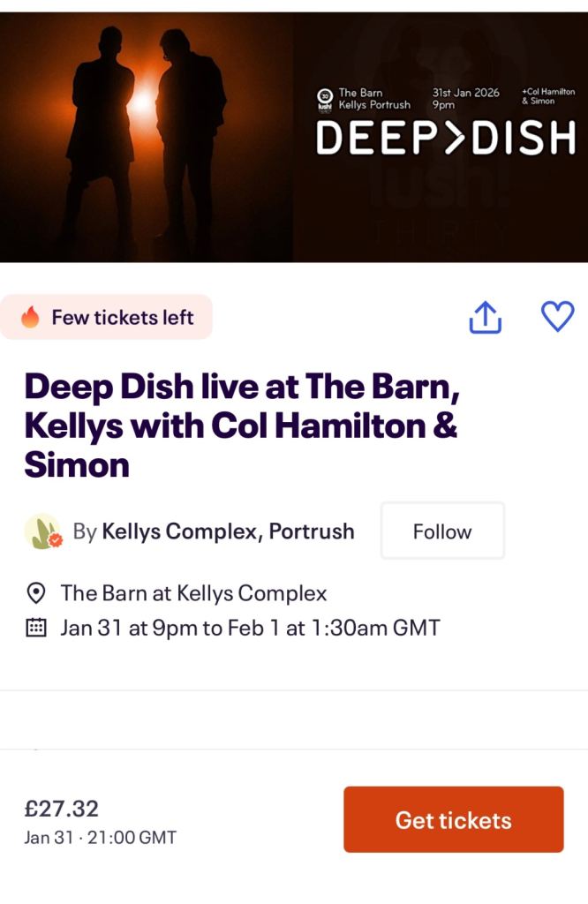Tap the Lush logo in the banner

pos(325,98)
